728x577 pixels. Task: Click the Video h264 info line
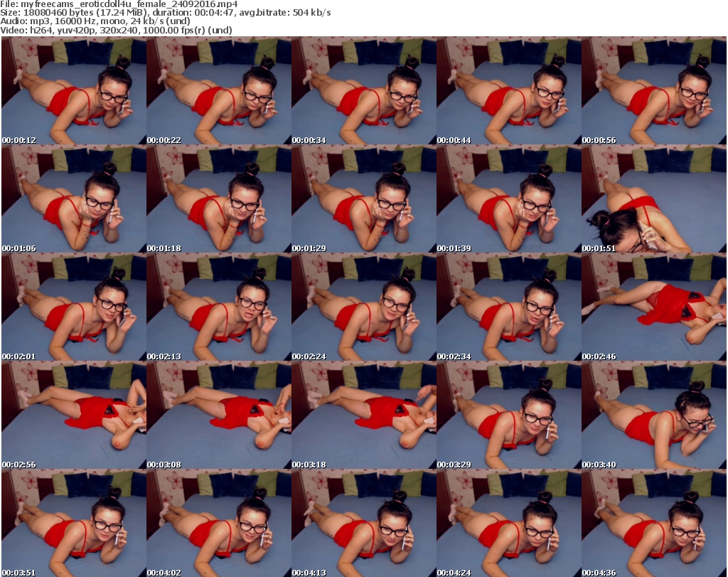click(x=116, y=30)
